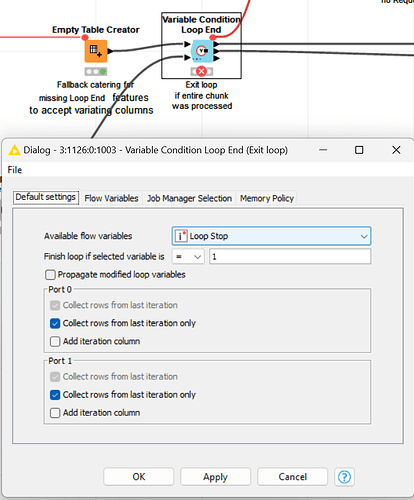Click the traffic light status under Empty Table Creator
This screenshot has width=414, height=500.
[x=96, y=71]
